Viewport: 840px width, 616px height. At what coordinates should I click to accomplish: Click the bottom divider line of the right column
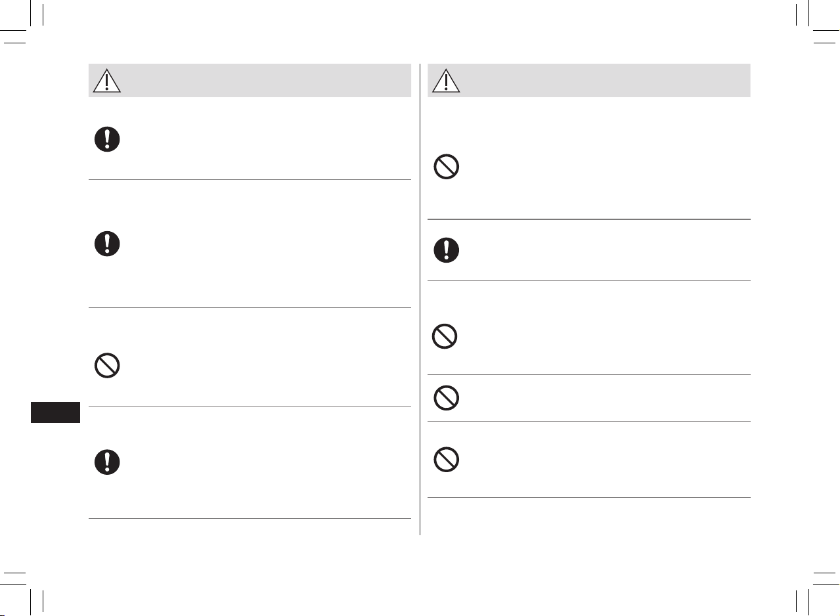point(589,497)
